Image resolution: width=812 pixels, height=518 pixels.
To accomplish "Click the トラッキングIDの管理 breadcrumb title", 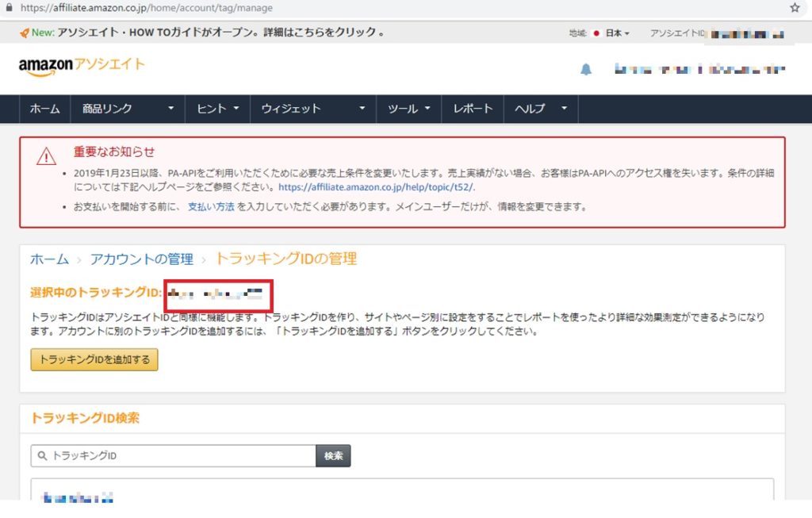I will [285, 259].
